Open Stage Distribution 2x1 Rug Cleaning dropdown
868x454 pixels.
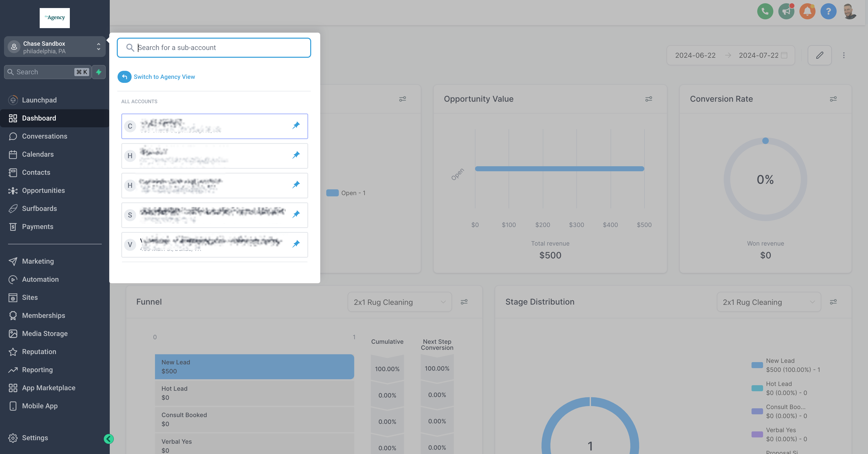coord(769,302)
